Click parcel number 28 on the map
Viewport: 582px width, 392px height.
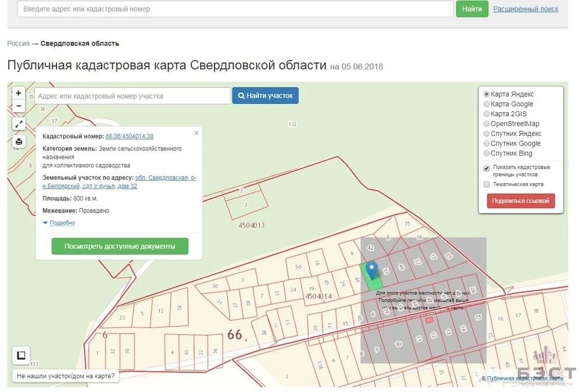pyautogui.click(x=264, y=332)
